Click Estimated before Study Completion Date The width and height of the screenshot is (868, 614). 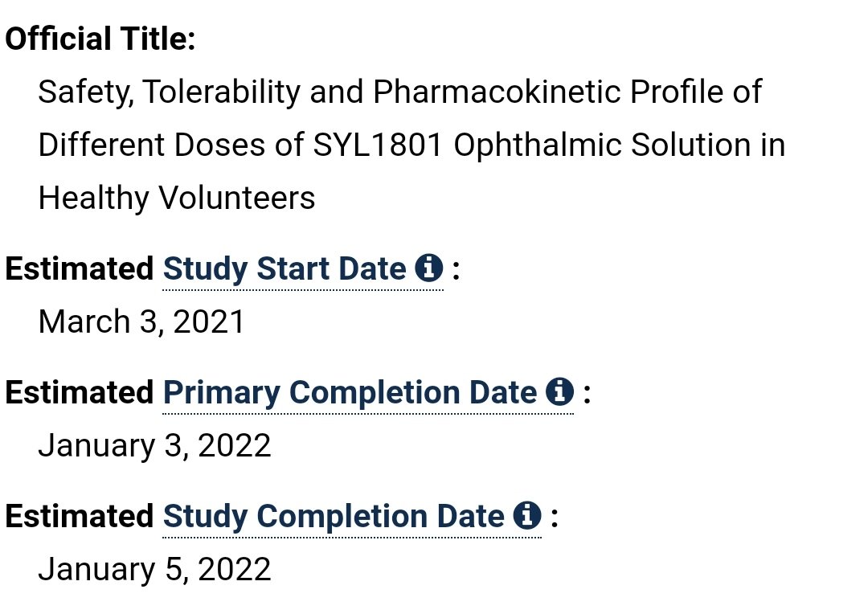coord(79,516)
